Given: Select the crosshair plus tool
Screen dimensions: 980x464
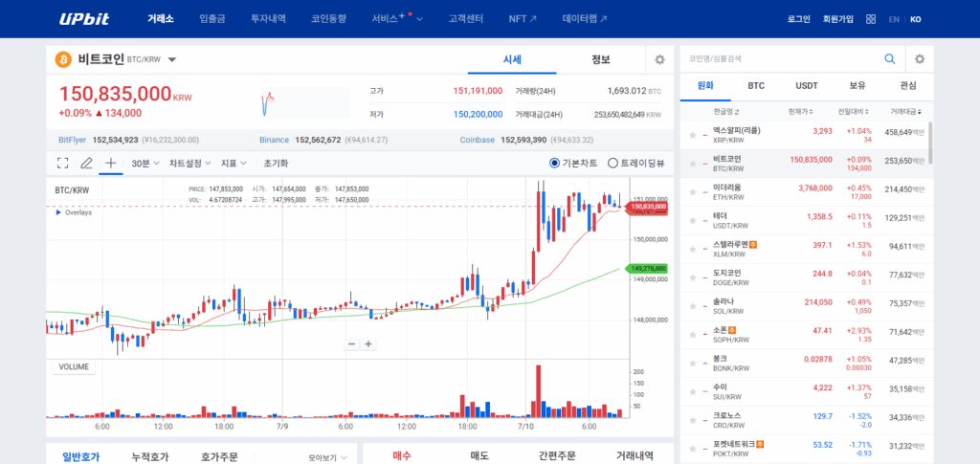Looking at the screenshot, I should pos(111,163).
